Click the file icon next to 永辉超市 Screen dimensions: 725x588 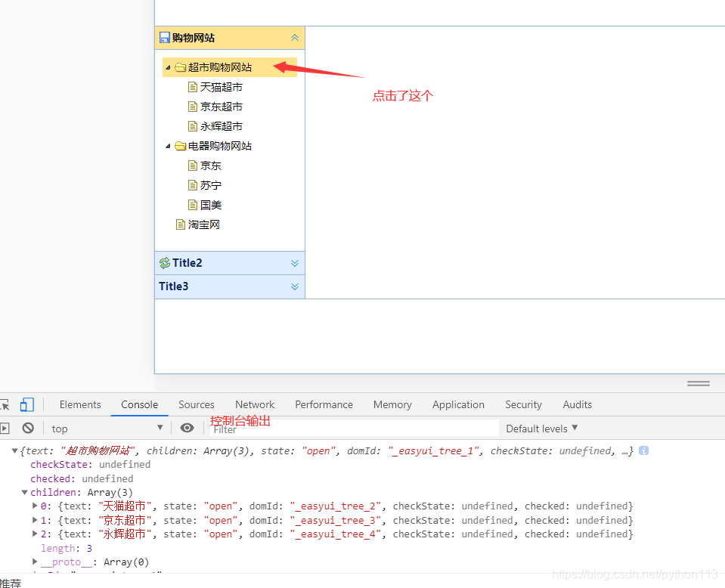[x=193, y=126]
